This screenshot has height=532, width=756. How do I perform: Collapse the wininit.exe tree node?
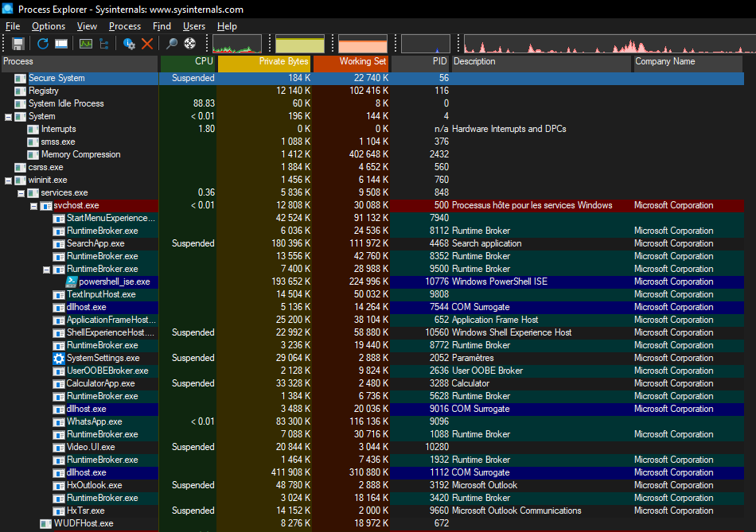tap(8, 181)
